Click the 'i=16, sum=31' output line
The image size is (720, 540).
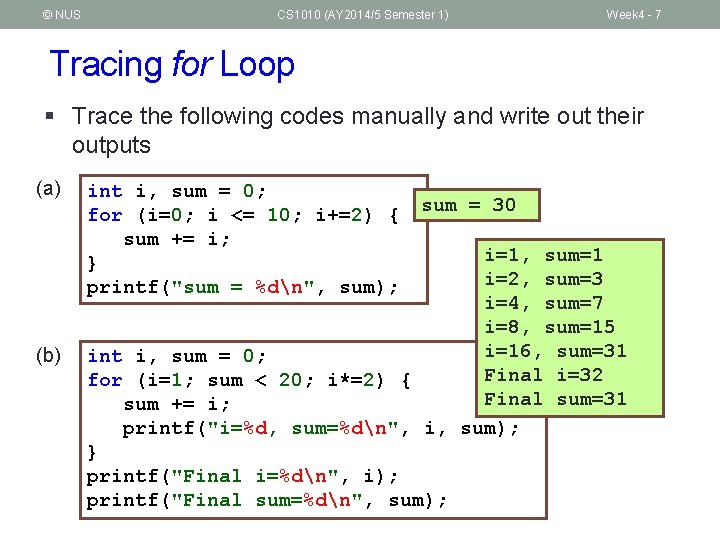click(x=556, y=352)
